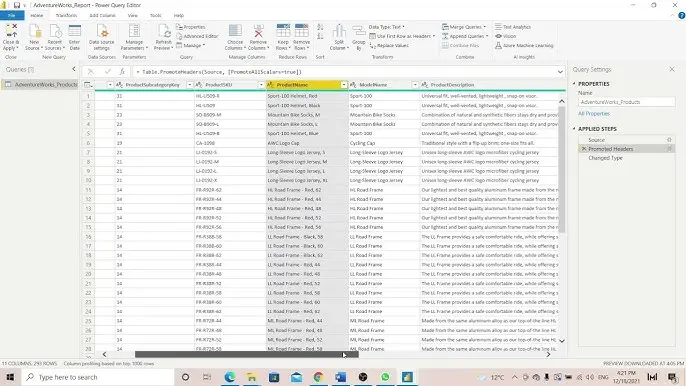
Task: Click the query Name input field
Action: pyautogui.click(x=626, y=102)
